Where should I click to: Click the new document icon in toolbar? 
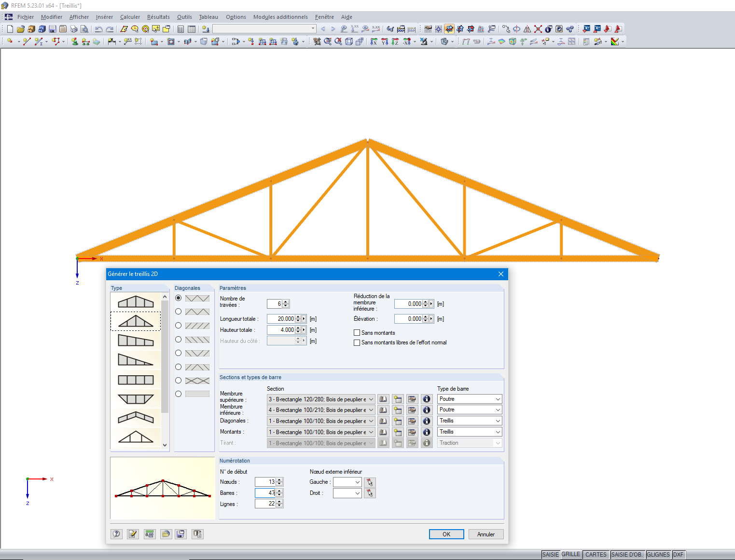tap(10, 29)
